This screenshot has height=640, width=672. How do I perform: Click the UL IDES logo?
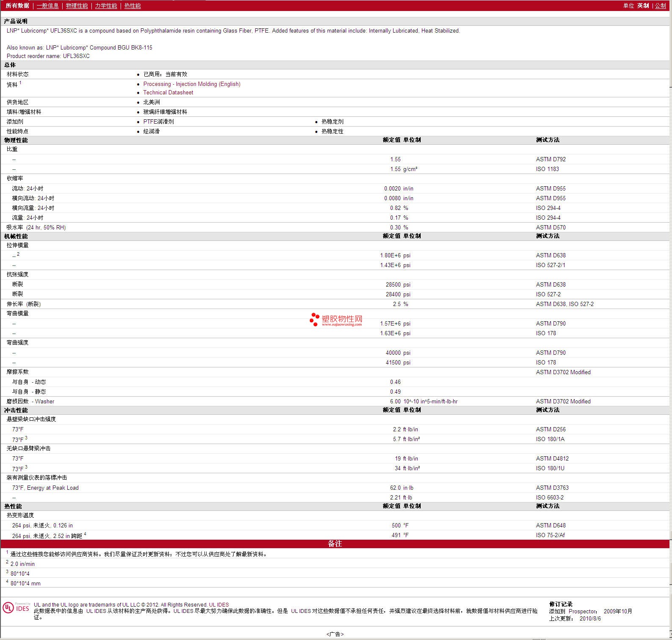point(16,608)
